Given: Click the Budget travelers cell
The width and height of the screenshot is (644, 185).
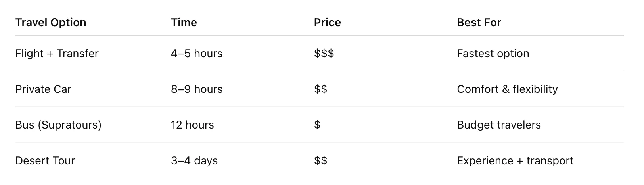Looking at the screenshot, I should click(x=499, y=125).
